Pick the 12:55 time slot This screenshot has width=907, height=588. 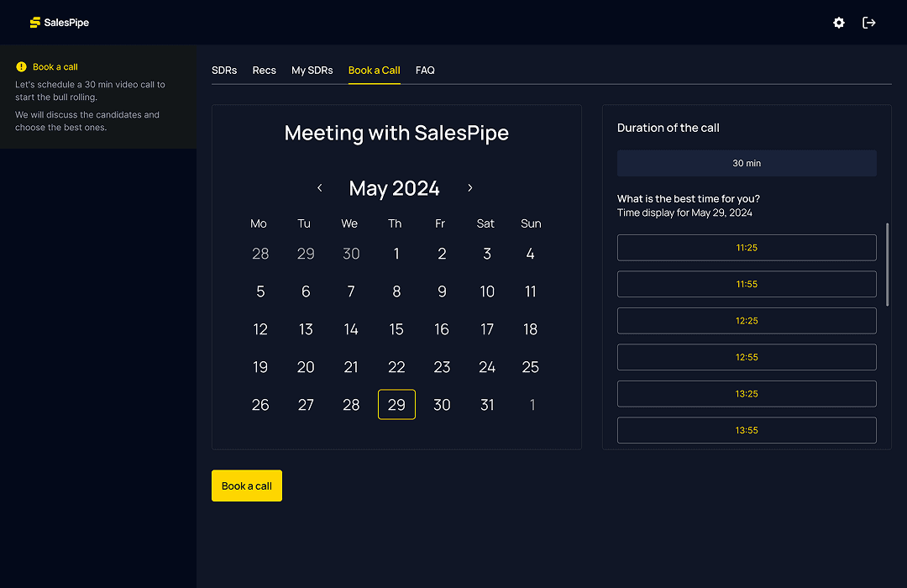(x=747, y=357)
